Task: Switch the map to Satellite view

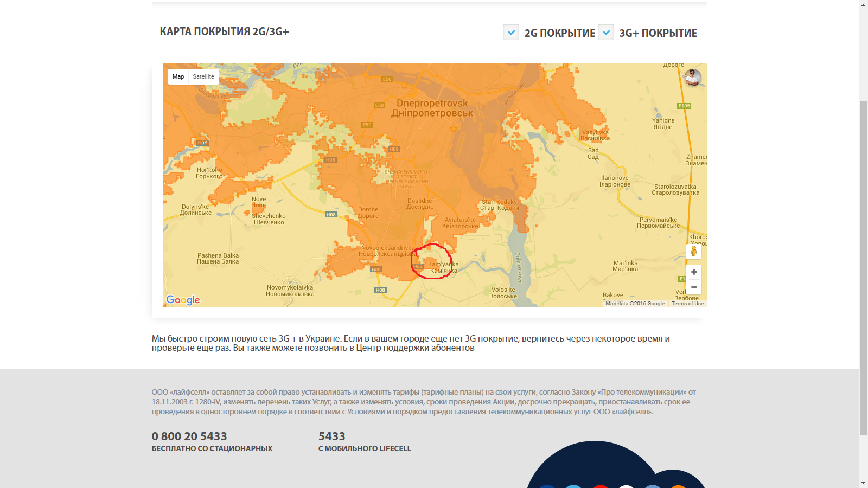Action: pyautogui.click(x=203, y=76)
